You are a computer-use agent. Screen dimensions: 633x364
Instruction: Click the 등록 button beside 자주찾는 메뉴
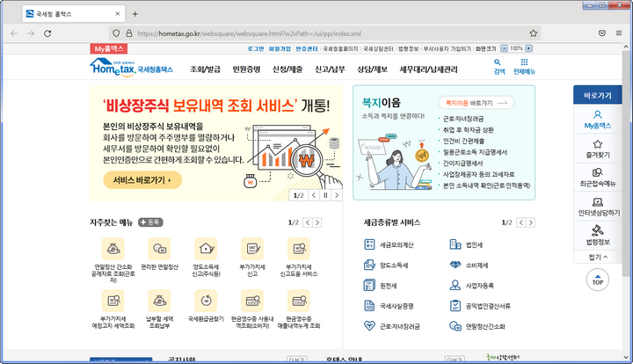pyautogui.click(x=150, y=222)
